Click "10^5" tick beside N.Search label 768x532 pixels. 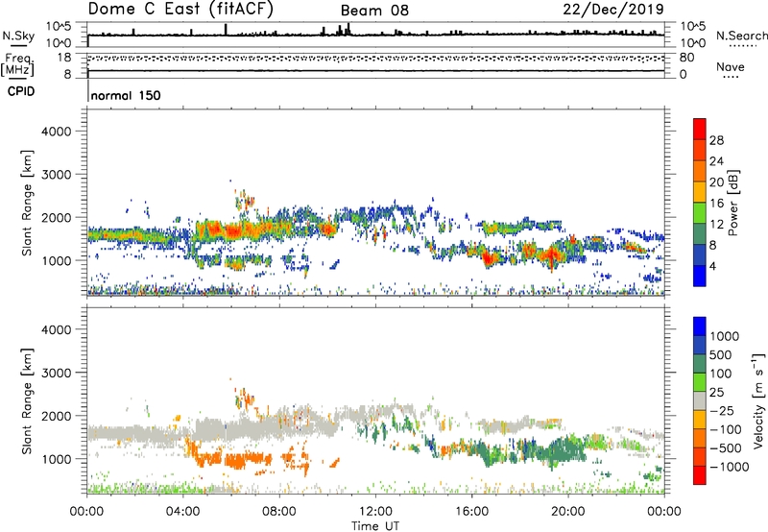693,27
